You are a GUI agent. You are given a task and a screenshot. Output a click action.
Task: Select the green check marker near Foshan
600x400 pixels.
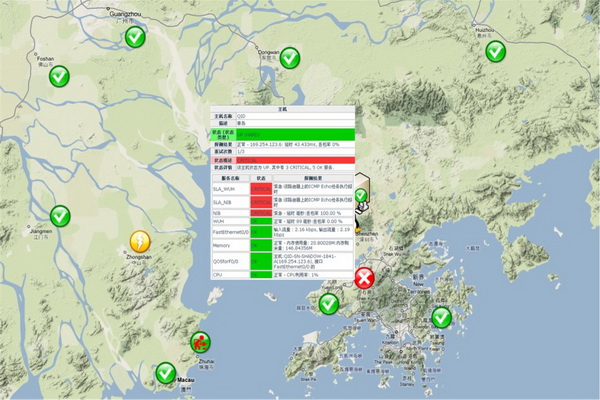[x=60, y=75]
